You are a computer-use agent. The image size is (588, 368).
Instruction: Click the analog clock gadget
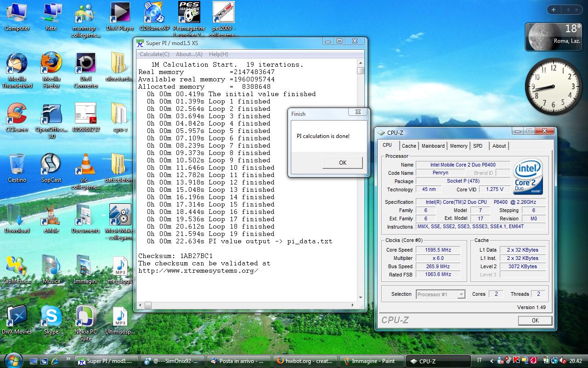[x=554, y=87]
